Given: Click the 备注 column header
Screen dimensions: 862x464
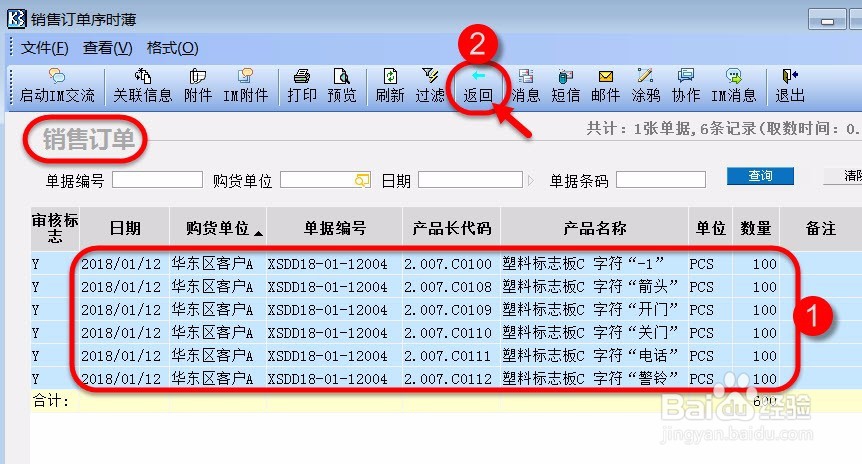Looking at the screenshot, I should (821, 228).
